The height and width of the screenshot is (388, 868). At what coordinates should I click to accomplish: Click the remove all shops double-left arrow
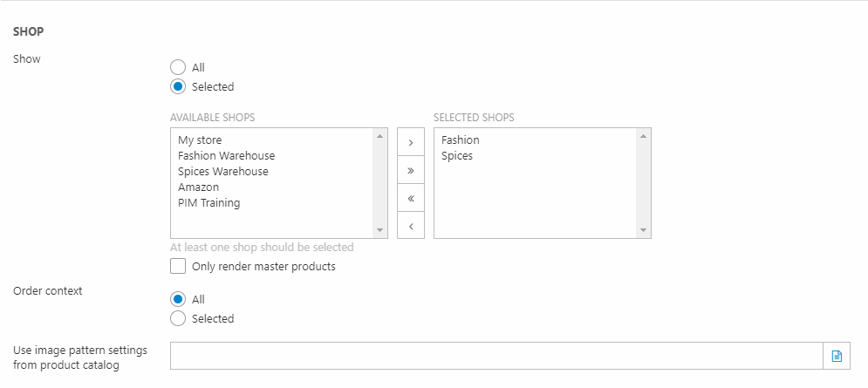coord(410,198)
